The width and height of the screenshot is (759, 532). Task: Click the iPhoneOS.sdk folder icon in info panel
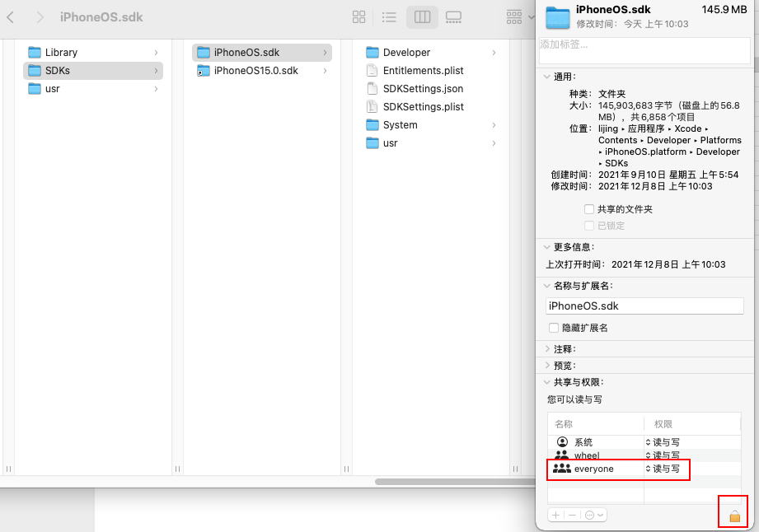(x=558, y=17)
